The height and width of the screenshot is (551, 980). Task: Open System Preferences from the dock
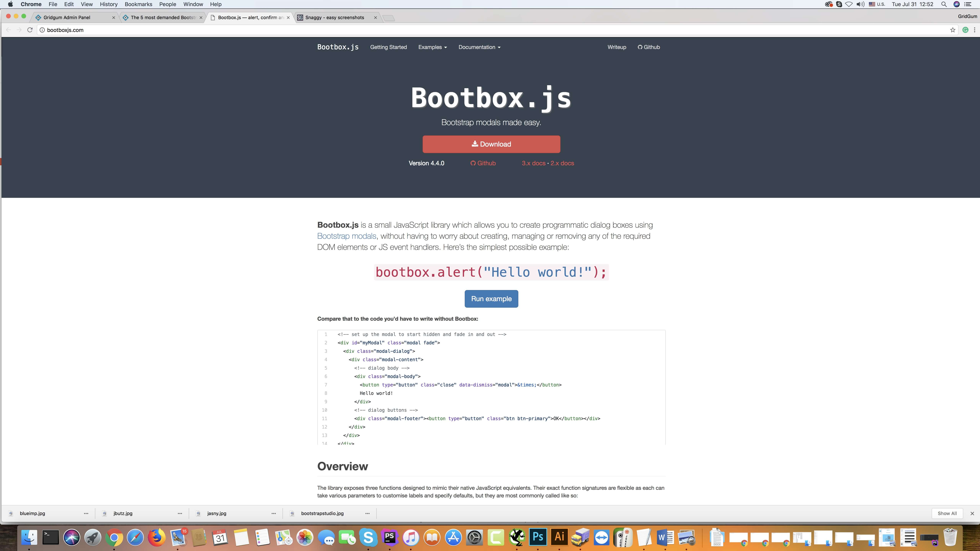pyautogui.click(x=474, y=537)
